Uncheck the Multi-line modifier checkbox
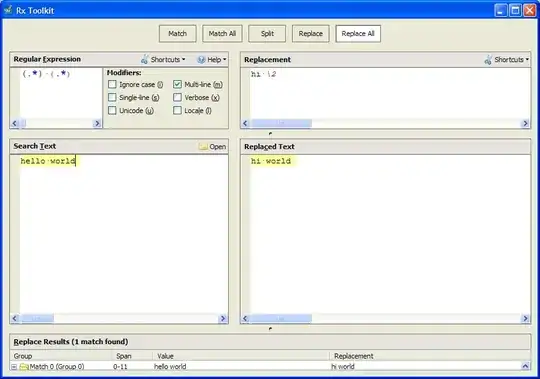Screen dimensions: 540x379 tap(177, 84)
